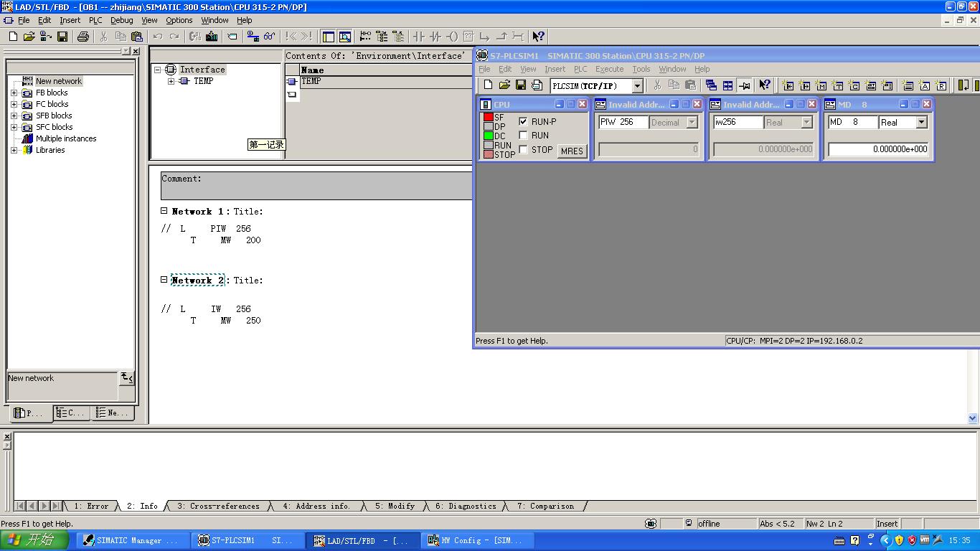
Task: Collapse Network 1 in the code editor
Action: 164,211
